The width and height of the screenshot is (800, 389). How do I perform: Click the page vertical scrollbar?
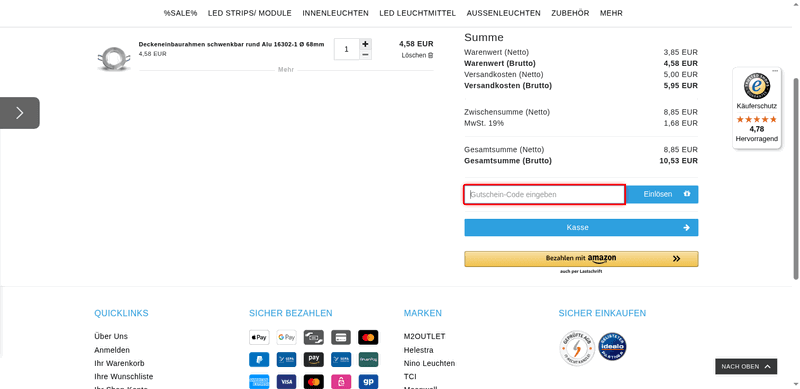[x=796, y=179]
